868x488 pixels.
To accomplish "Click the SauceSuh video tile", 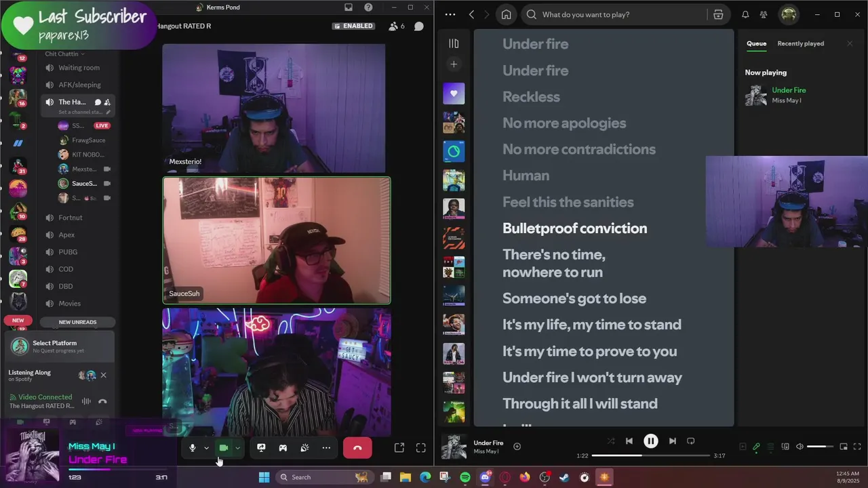I will pos(277,240).
